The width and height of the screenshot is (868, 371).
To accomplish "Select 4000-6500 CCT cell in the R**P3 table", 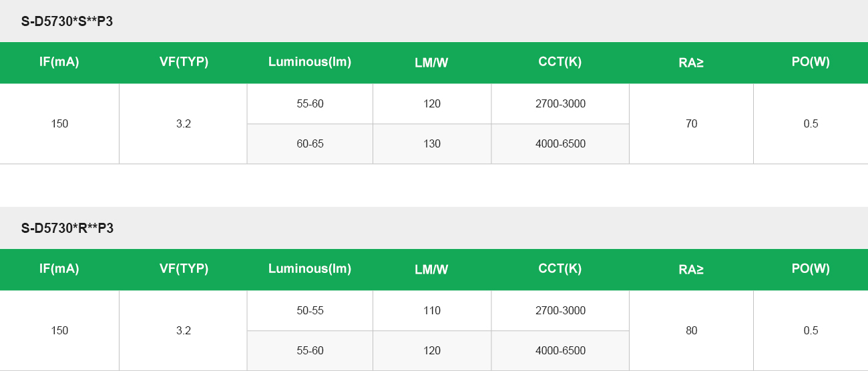I will point(560,350).
